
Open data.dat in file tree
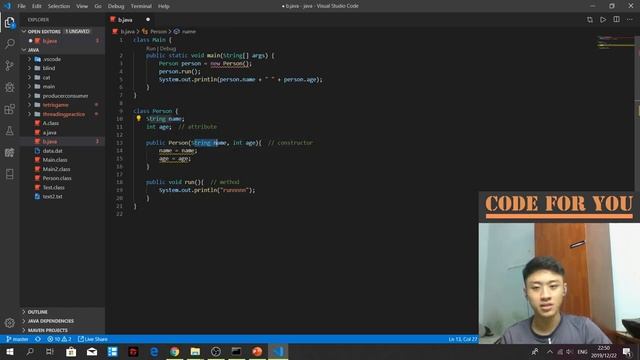[x=62, y=151]
